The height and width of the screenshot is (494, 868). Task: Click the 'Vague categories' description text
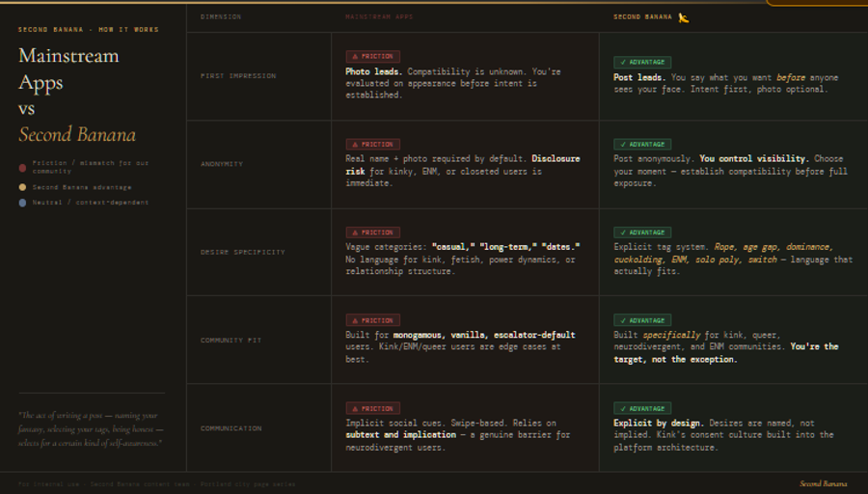[463, 260]
